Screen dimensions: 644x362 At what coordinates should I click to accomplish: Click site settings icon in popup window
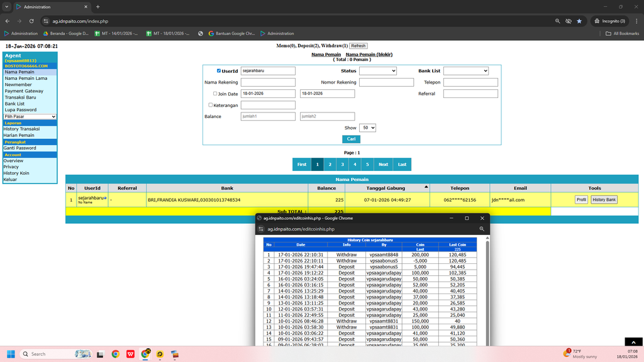click(261, 229)
